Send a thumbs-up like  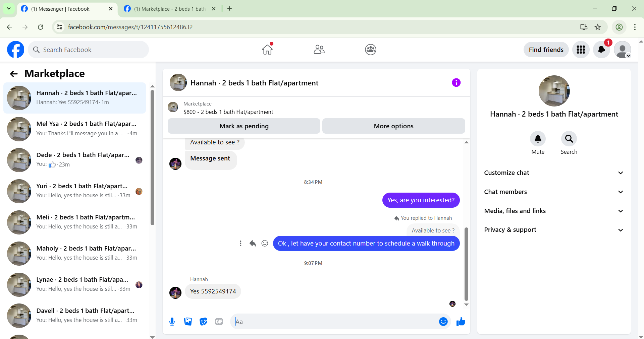point(461,322)
